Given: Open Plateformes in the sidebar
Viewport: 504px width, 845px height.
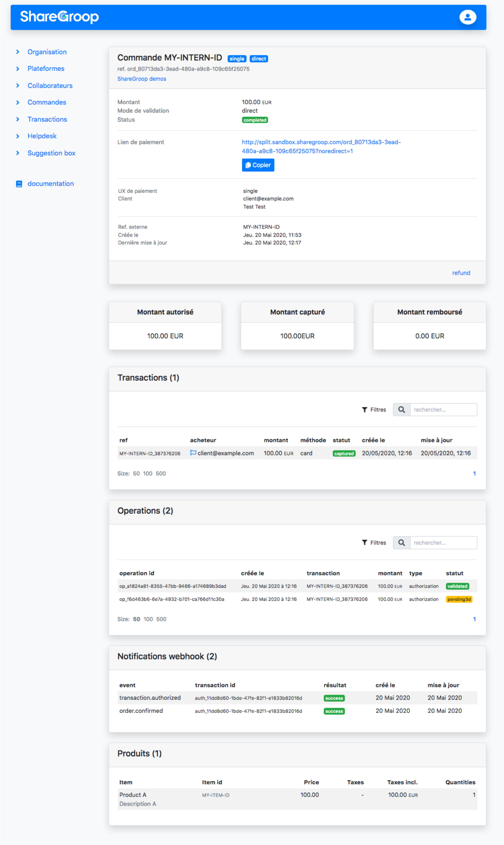Looking at the screenshot, I should click(x=46, y=69).
